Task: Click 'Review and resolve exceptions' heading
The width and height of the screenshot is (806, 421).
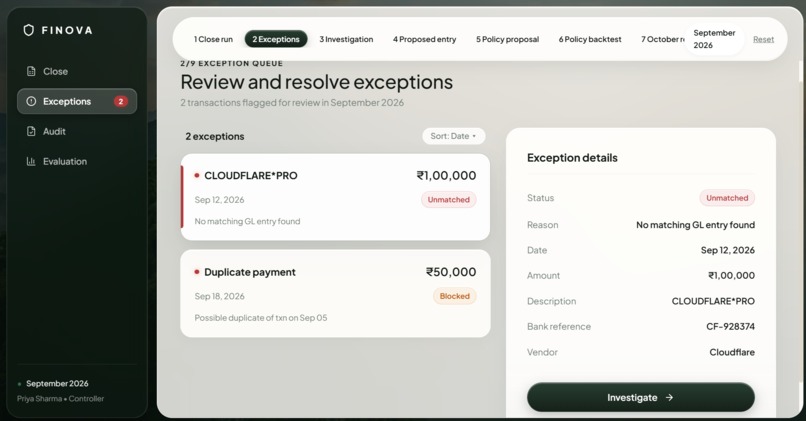Action: [x=317, y=82]
